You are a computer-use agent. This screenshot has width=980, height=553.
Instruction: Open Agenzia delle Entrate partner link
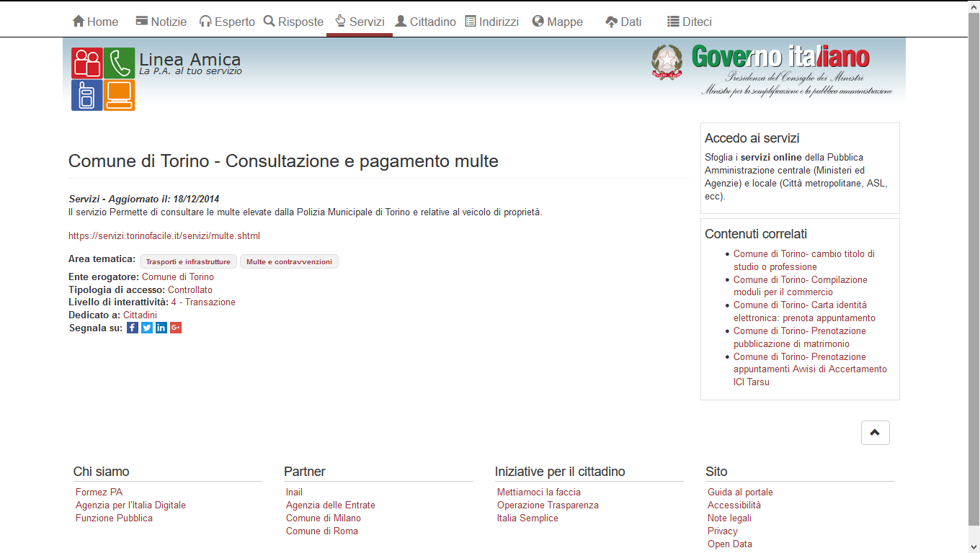tap(331, 505)
